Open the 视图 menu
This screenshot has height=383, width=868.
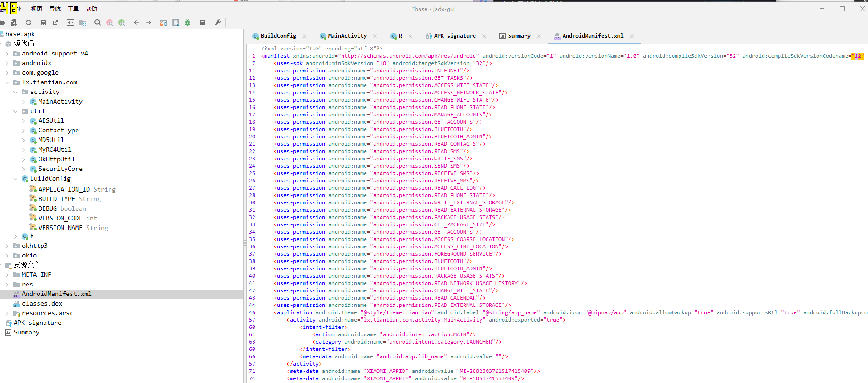pos(37,9)
